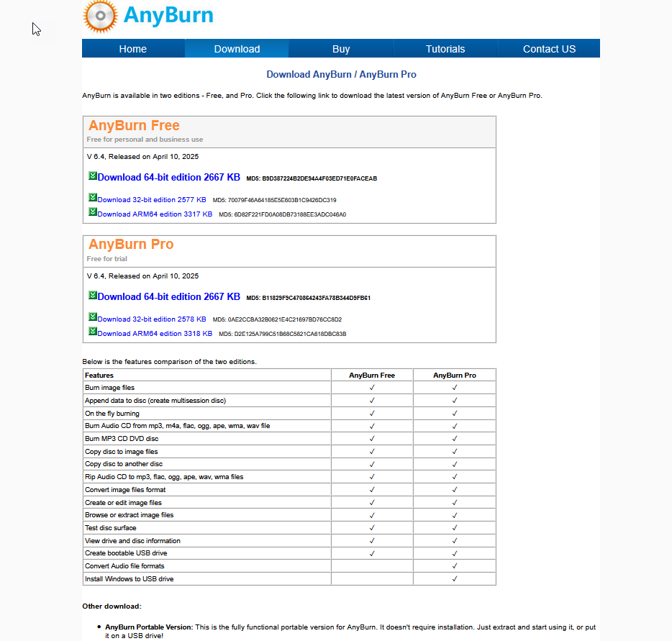
Task: Click the 'AnyBurn Pro' orange heading
Action: pyautogui.click(x=131, y=244)
